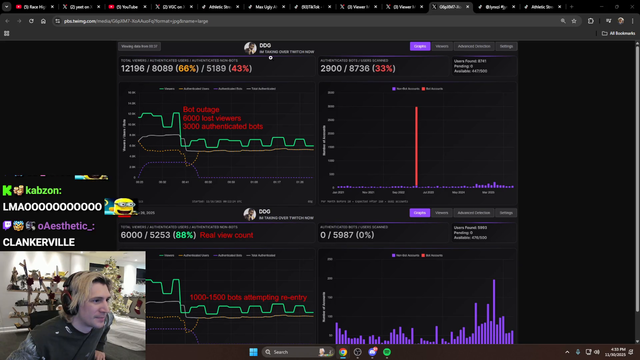Click the Graphs tab in top dashboard
The height and width of the screenshot is (360, 640).
tap(420, 46)
